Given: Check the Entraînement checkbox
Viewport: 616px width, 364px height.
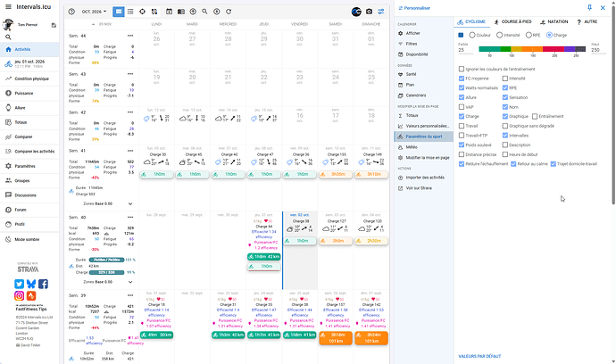Looking at the screenshot, I should click(535, 116).
